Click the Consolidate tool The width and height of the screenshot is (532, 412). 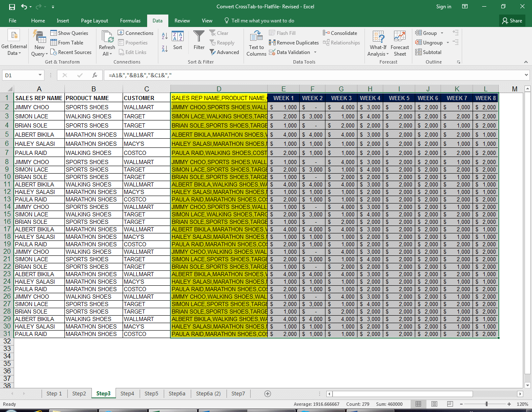(x=340, y=33)
